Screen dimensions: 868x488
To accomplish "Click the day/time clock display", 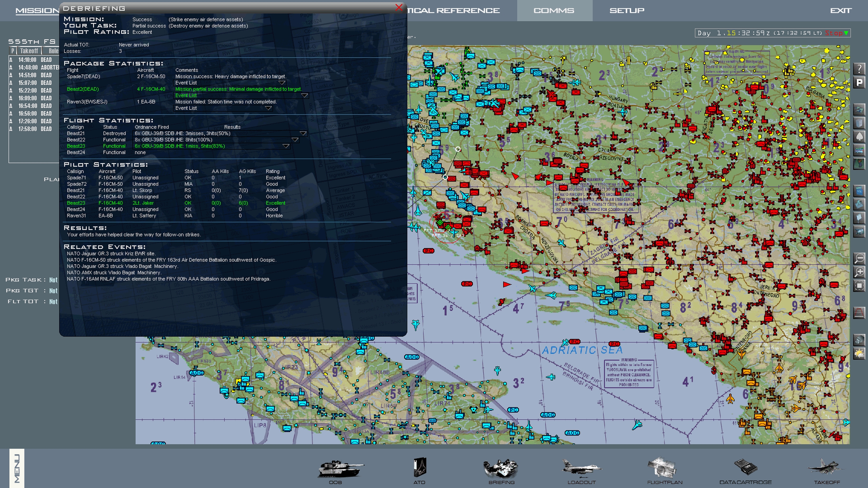I will tap(759, 33).
